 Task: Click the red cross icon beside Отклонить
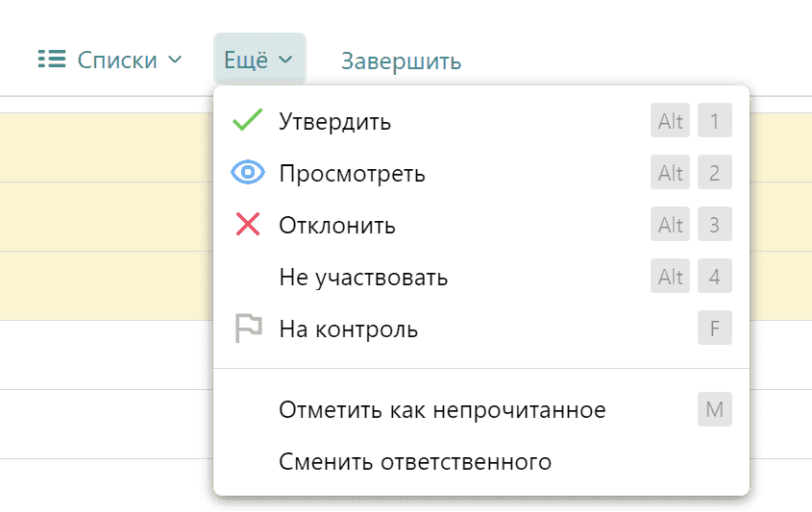248,226
